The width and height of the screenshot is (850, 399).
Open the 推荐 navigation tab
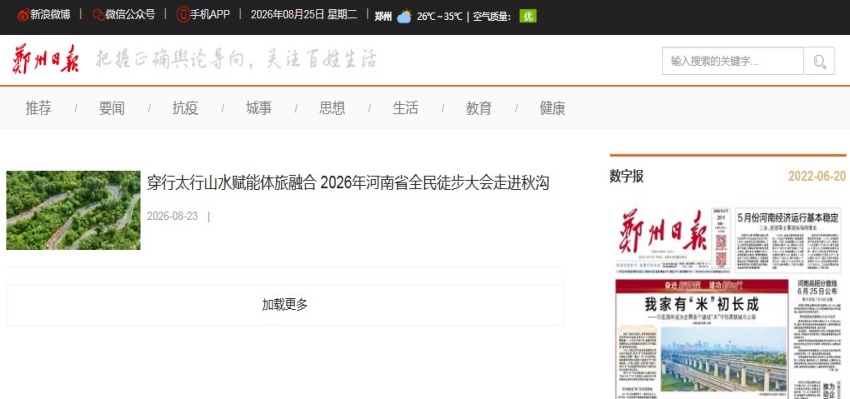tap(38, 108)
